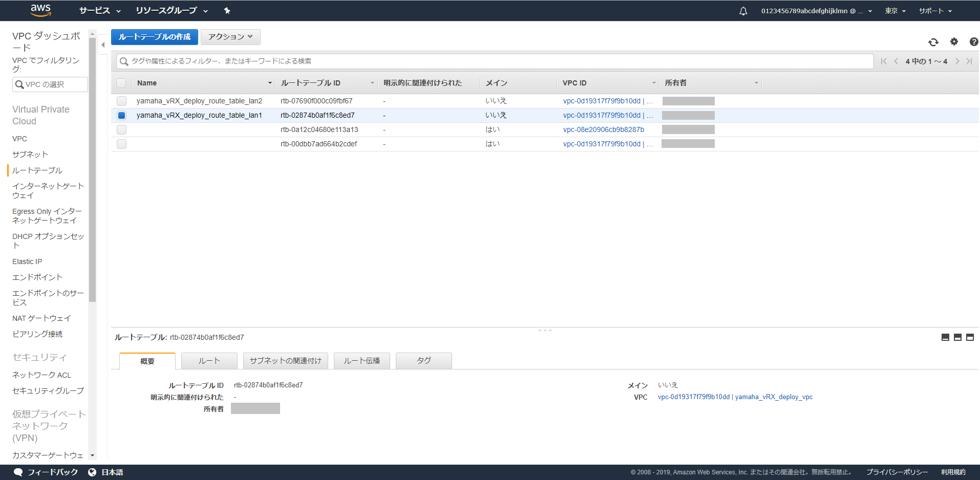Click the pin shortcut icon in navbar
The image size is (980, 480).
[227, 11]
